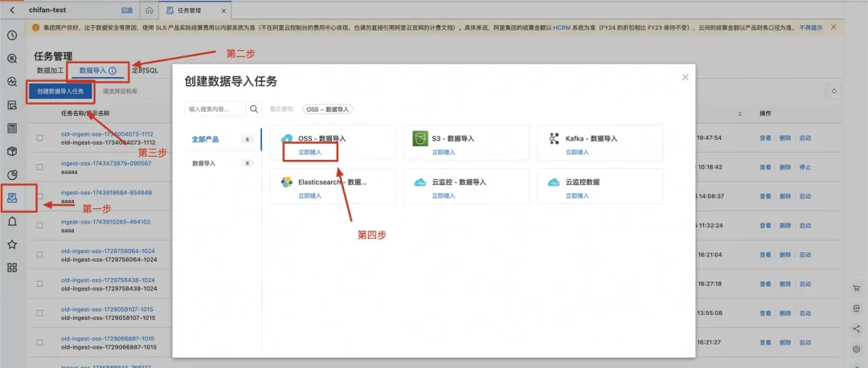Open the dashboard layout icon in left sidebar
868x368 pixels.
click(12, 105)
